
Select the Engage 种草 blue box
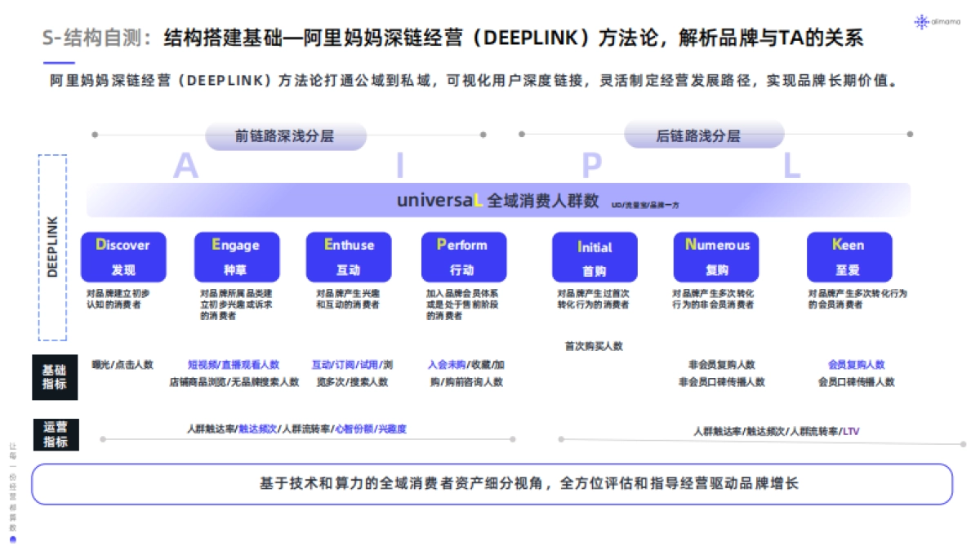point(236,256)
